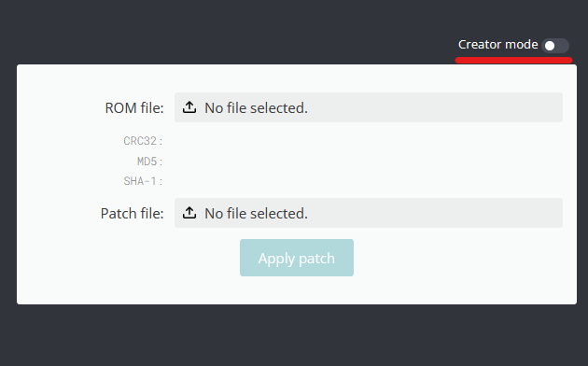588x366 pixels.
Task: Click the white knob of Creator mode toggle
Action: coord(550,46)
